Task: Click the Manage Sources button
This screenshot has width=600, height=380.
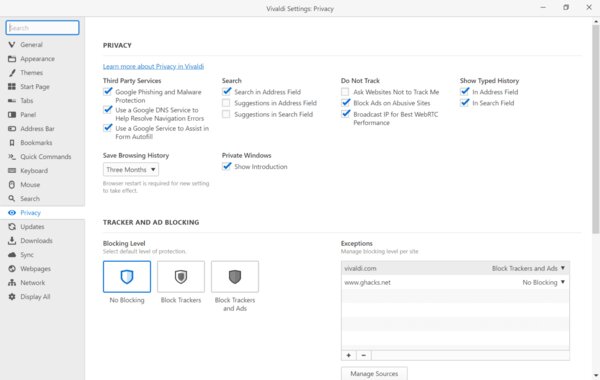Action: [x=374, y=373]
